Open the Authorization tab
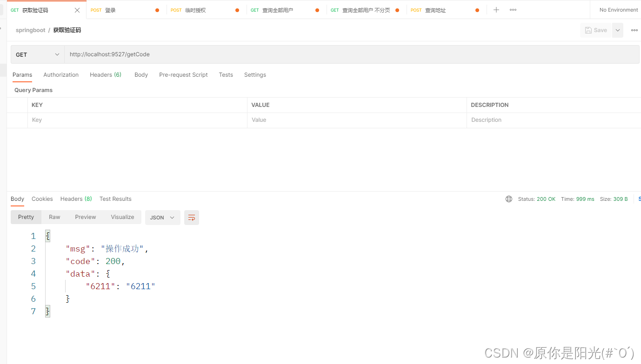Screen dimensions: 641x364 pyautogui.click(x=61, y=75)
